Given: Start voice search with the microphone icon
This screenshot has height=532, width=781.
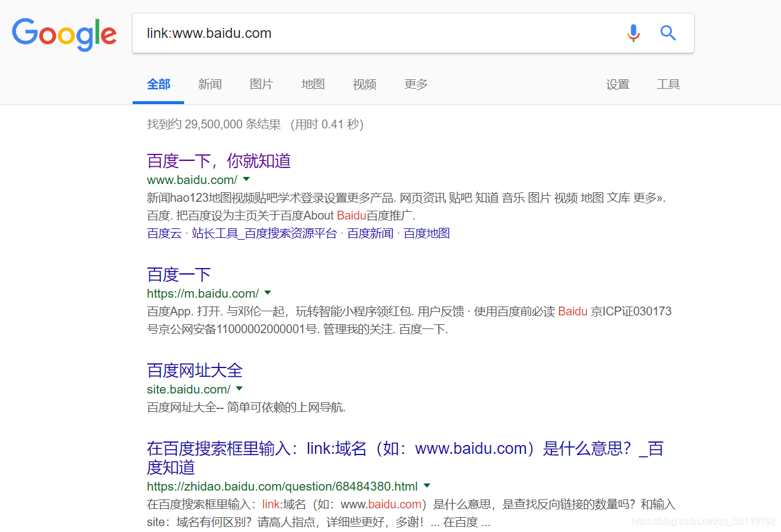Looking at the screenshot, I should 634,33.
